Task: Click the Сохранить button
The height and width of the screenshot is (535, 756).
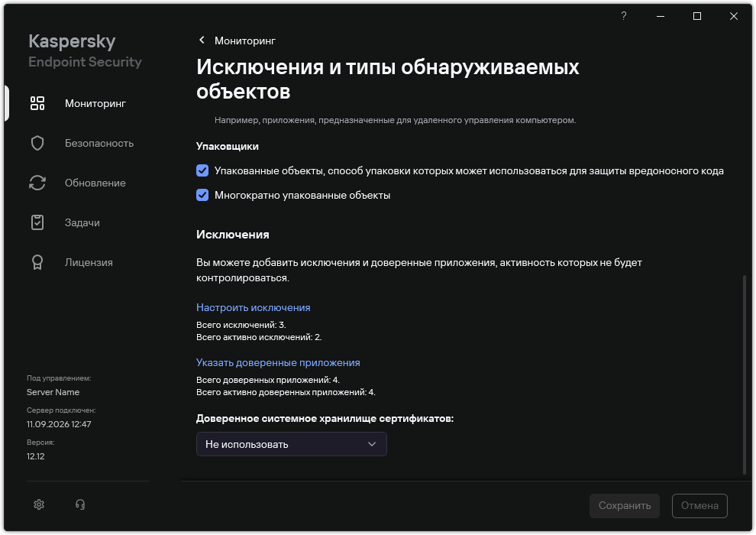Action: (625, 505)
